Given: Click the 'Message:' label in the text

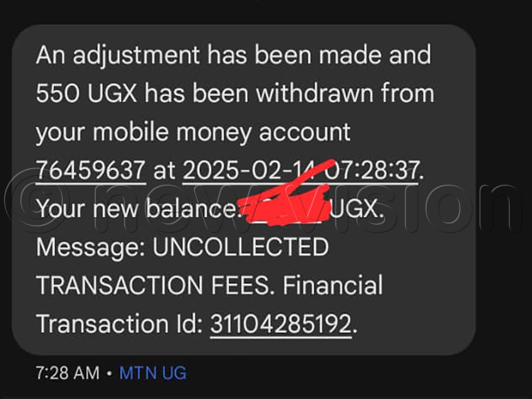Looking at the screenshot, I should (90, 248).
